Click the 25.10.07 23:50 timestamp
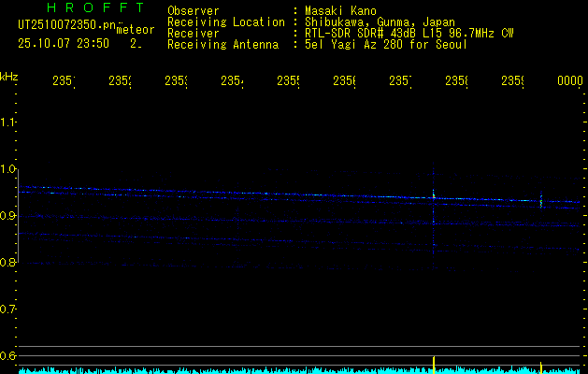The width and height of the screenshot is (588, 374). 64,43
